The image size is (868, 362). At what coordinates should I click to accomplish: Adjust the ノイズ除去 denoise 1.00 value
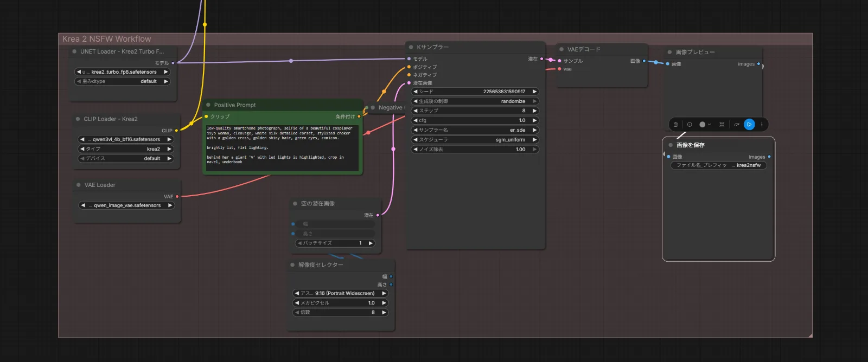click(475, 150)
